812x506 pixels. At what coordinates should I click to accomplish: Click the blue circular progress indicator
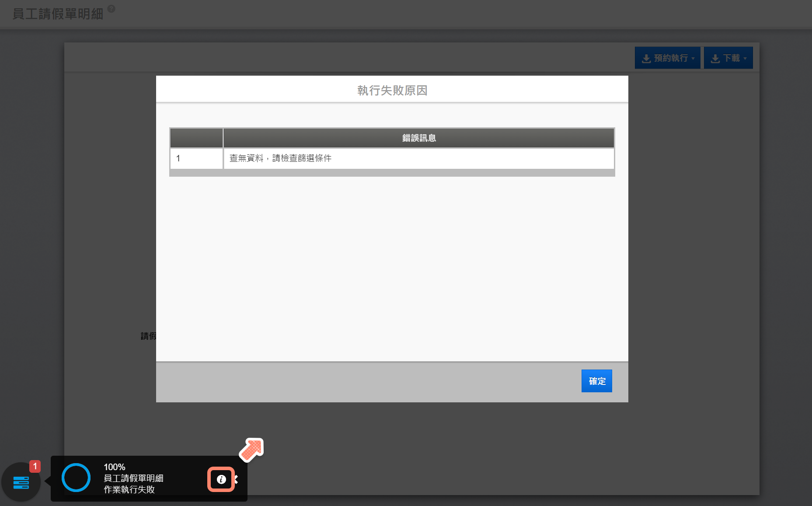[76, 478]
